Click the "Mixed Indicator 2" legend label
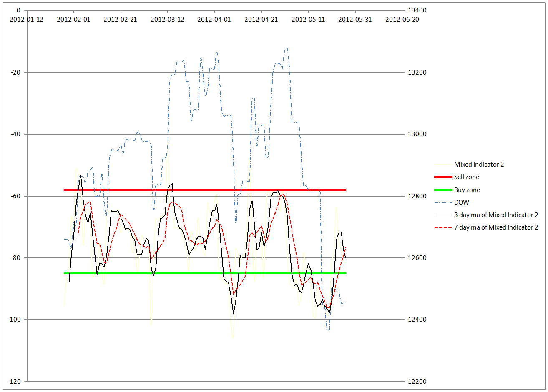Image resolution: width=548 pixels, height=392 pixels. click(479, 165)
